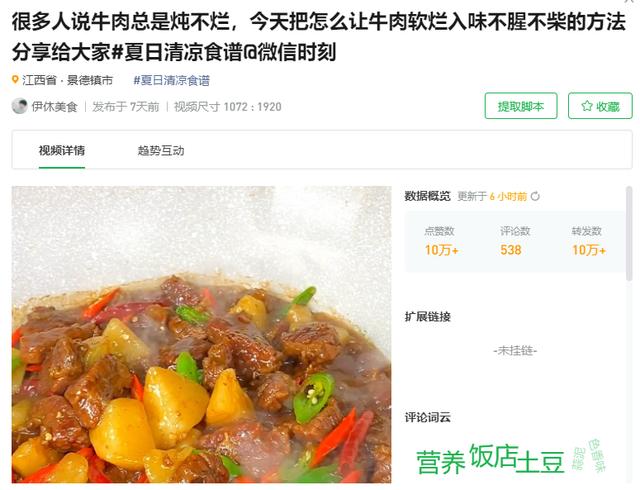
Task: Click 饭店 in the comment word cloud
Action: [x=494, y=456]
